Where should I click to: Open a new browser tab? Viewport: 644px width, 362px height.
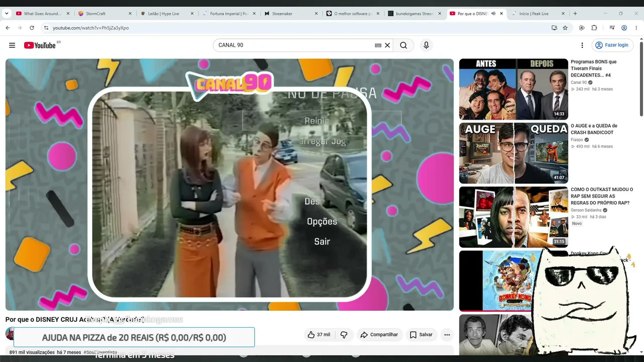[575, 14]
